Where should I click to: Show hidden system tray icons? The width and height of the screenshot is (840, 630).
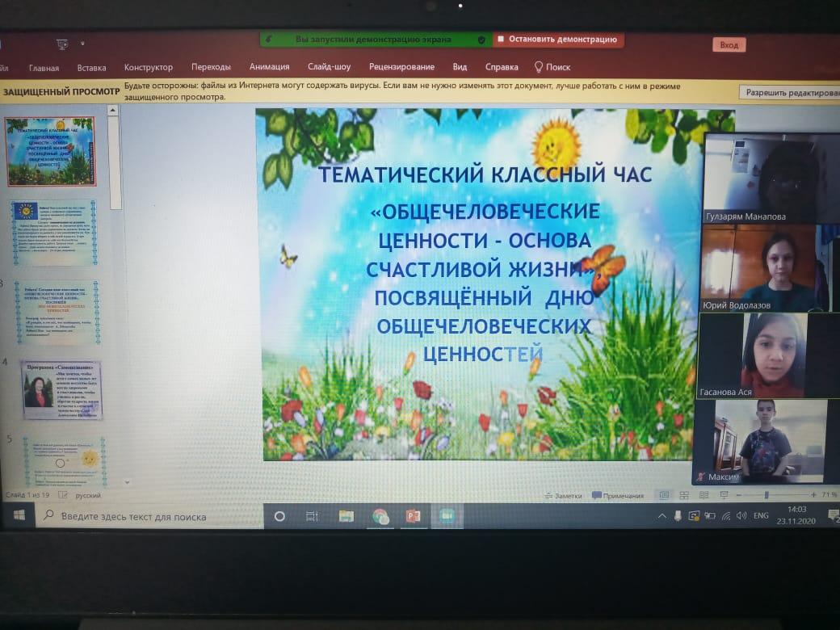pyautogui.click(x=662, y=516)
